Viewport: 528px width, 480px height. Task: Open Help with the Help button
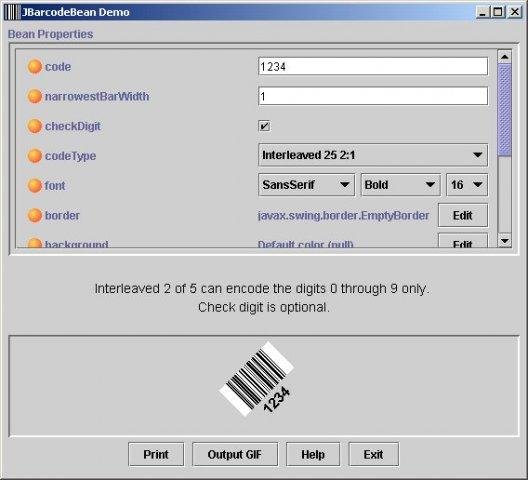pyautogui.click(x=313, y=454)
